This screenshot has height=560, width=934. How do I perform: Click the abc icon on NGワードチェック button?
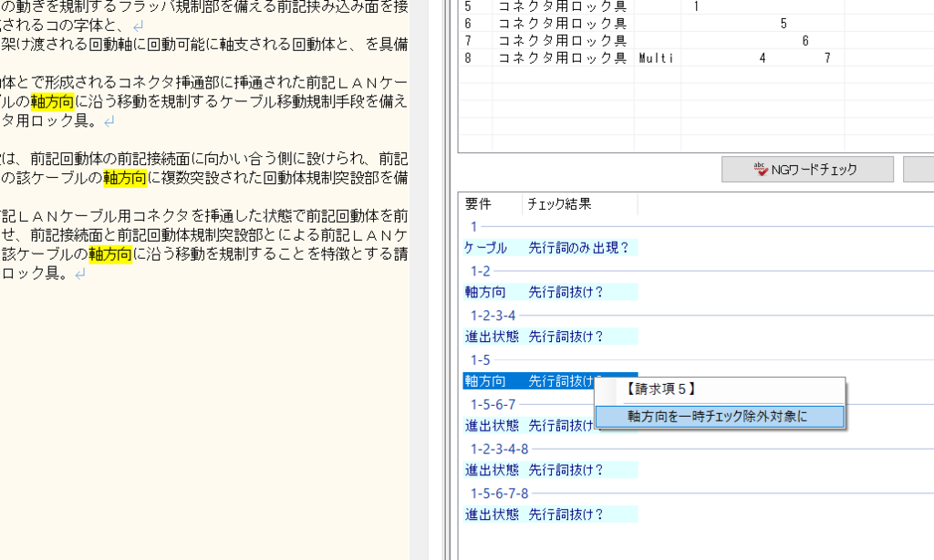(760, 169)
